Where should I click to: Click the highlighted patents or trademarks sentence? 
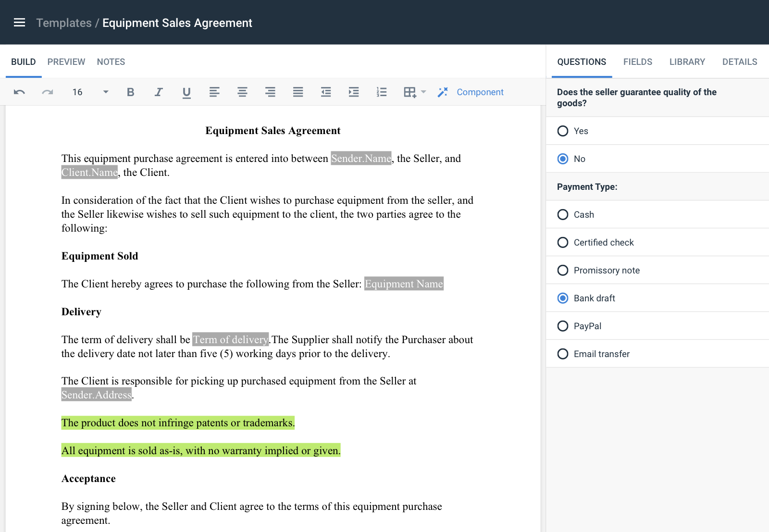[x=178, y=422]
